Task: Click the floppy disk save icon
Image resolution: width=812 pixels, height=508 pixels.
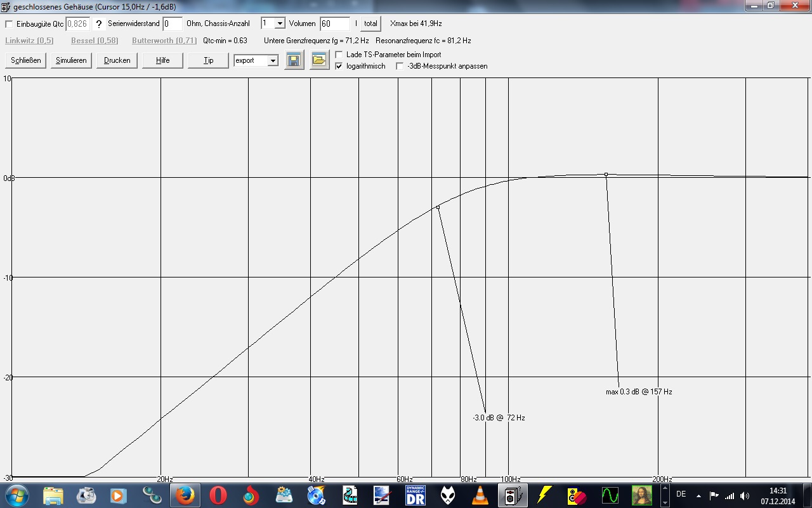Action: tap(294, 60)
